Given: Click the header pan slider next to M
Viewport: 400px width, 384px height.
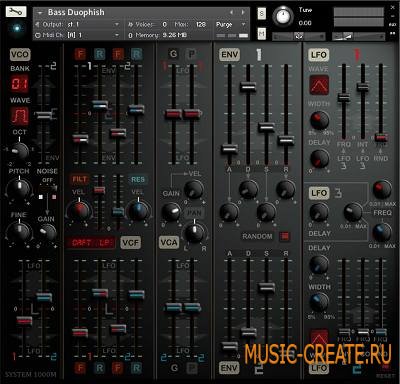Looking at the screenshot, I should (299, 36).
